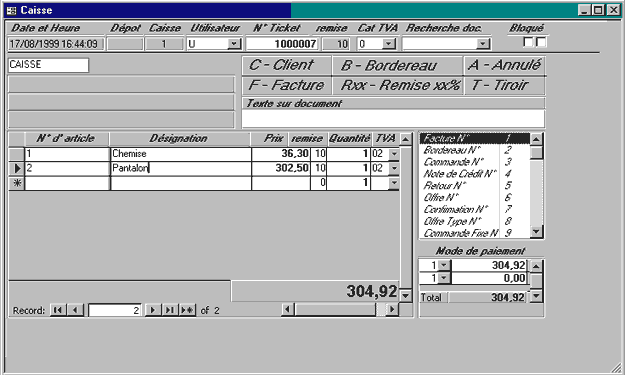Open TVA dropdown on new row
Viewport: 625px width, 375px height.
click(x=394, y=183)
